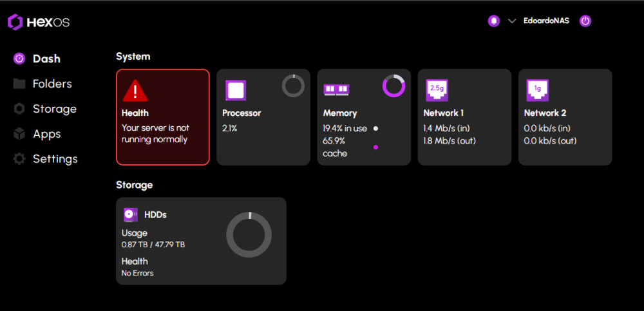This screenshot has width=644, height=311.
Task: Click the HDDs storage usage ring
Action: tap(249, 234)
